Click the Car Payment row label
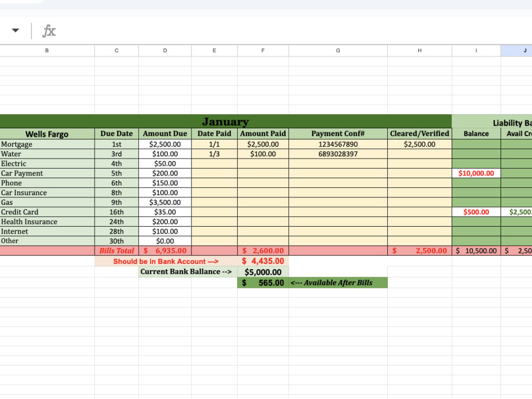The width and height of the screenshot is (532, 399). pos(22,173)
